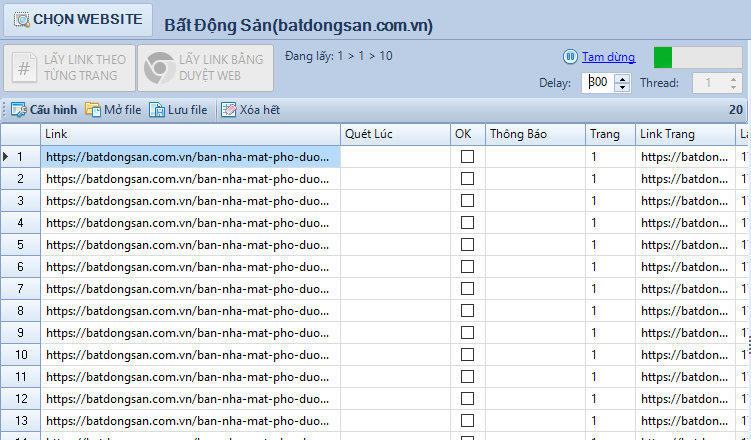The width and height of the screenshot is (751, 440).
Task: Click the CHỌN WEBSITE button
Action: [78, 20]
